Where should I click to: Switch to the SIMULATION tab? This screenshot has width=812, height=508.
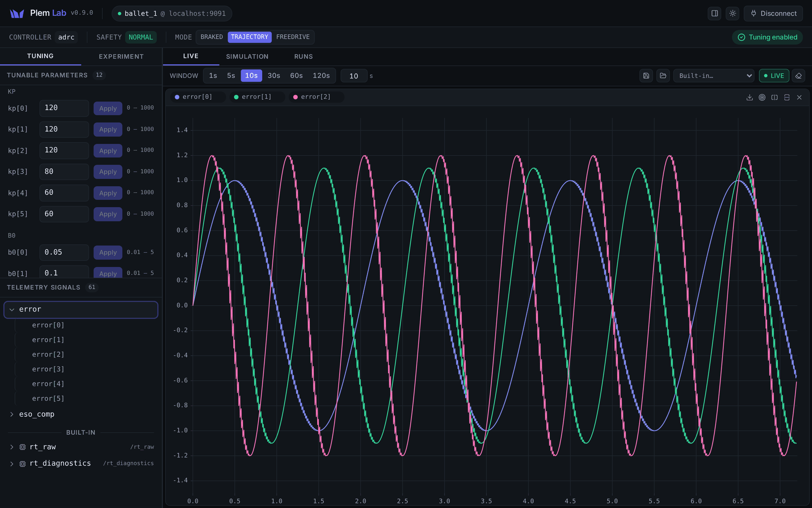point(247,57)
